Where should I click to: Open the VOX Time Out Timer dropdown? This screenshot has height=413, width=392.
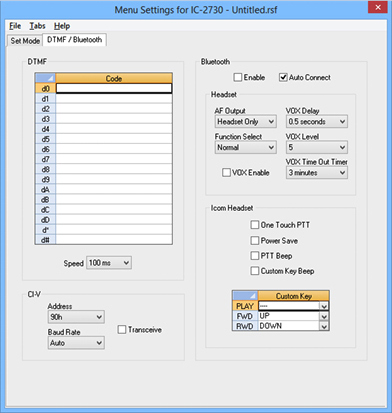[317, 173]
